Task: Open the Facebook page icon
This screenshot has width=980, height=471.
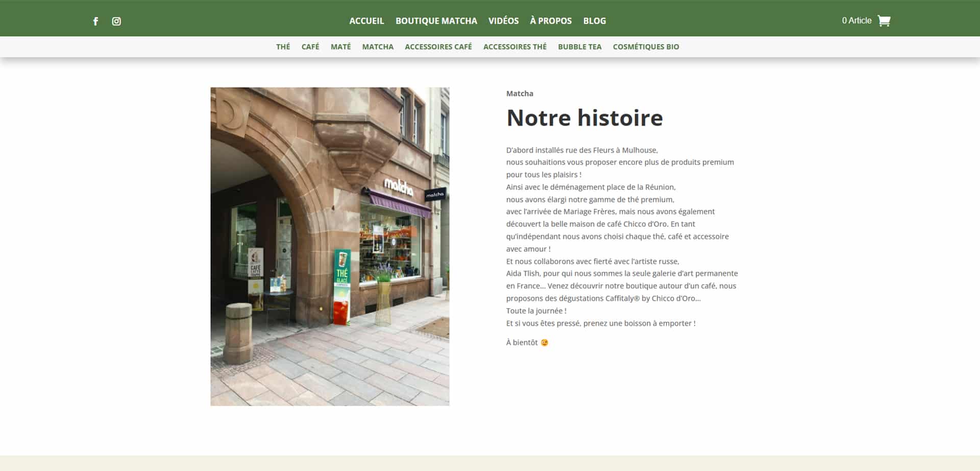Action: 95,21
